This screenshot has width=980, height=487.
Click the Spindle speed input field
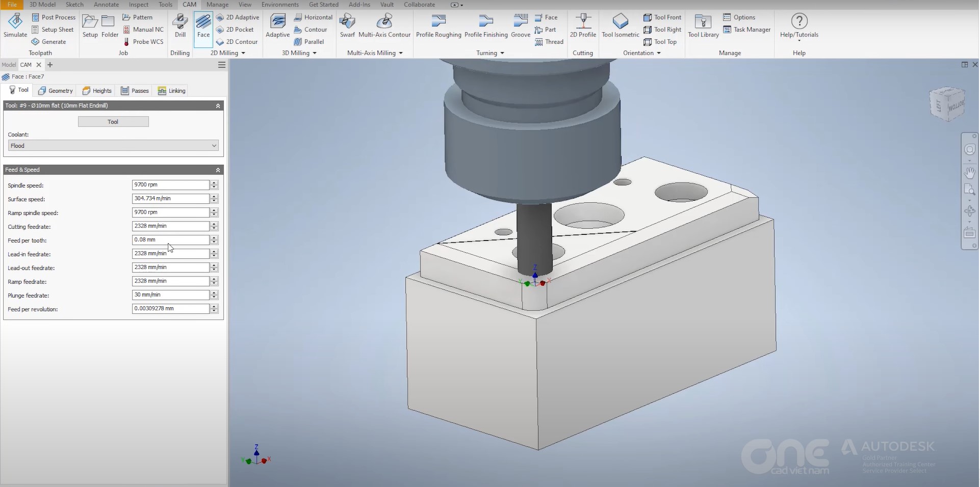171,185
